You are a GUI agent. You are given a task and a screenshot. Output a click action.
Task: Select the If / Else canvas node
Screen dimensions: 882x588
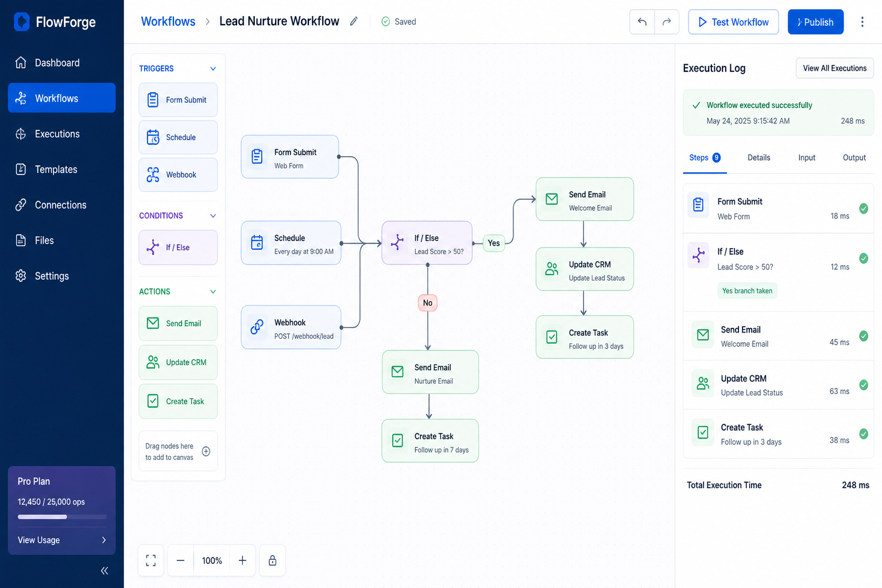pos(427,243)
